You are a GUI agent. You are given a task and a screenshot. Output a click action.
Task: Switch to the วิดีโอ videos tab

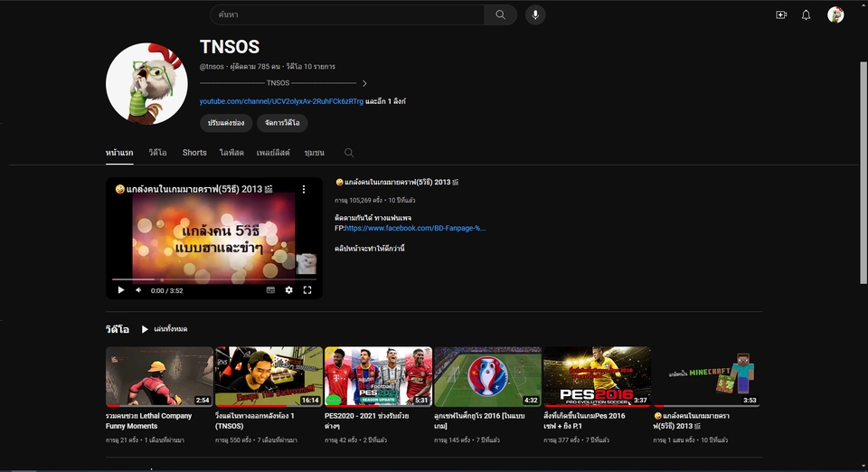(x=157, y=153)
